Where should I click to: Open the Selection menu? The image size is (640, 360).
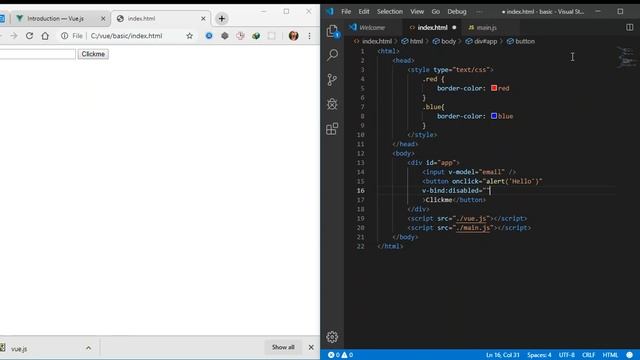(390, 11)
